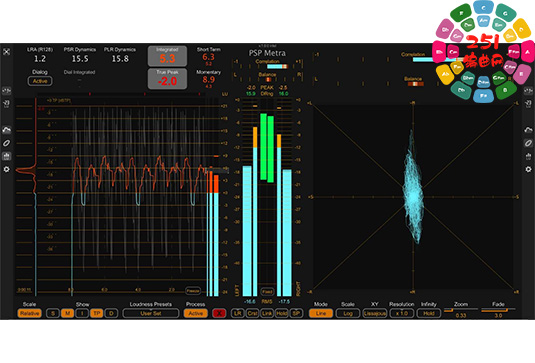Screen dimensions: 535x363
Task: Click the PLR Dynamics 15.8 value
Action: click(x=120, y=59)
